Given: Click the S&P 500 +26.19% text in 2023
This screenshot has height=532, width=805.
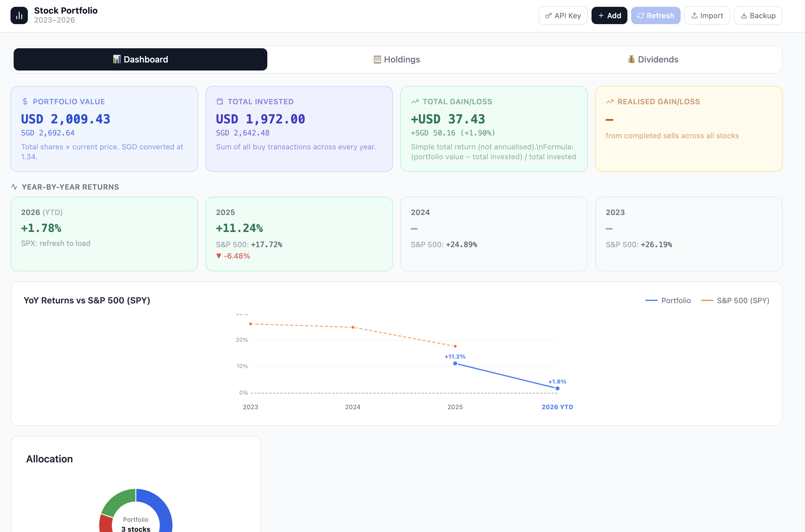Looking at the screenshot, I should pos(639,244).
